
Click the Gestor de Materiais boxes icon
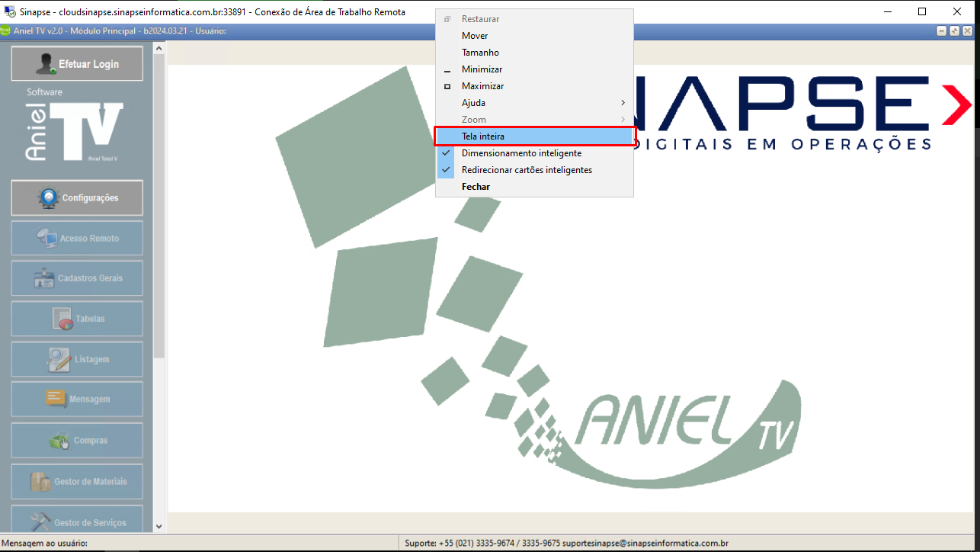pyautogui.click(x=40, y=481)
